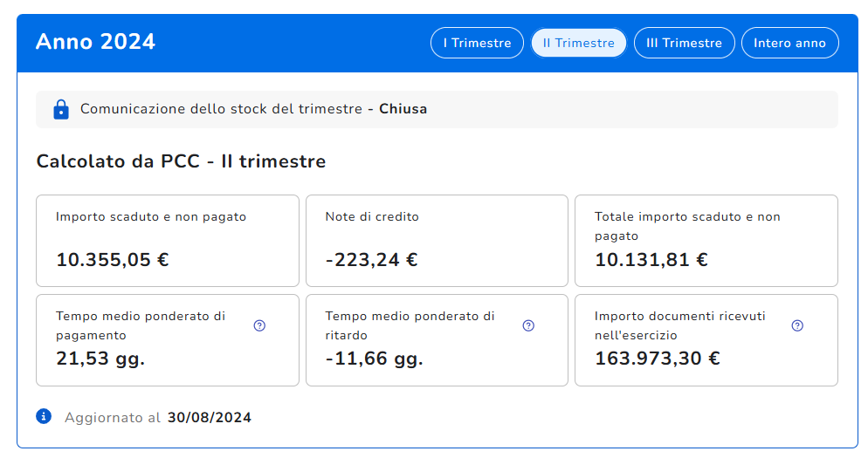Screen dimensions: 868x458
Task: Click the Calcolato da PCC heading
Action: click(181, 161)
